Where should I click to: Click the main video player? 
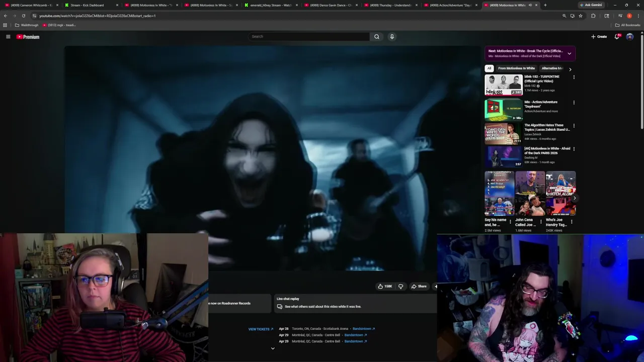click(x=272, y=158)
